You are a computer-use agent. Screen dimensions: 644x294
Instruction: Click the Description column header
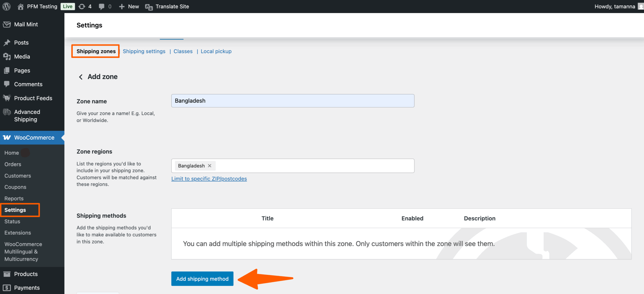(x=479, y=218)
